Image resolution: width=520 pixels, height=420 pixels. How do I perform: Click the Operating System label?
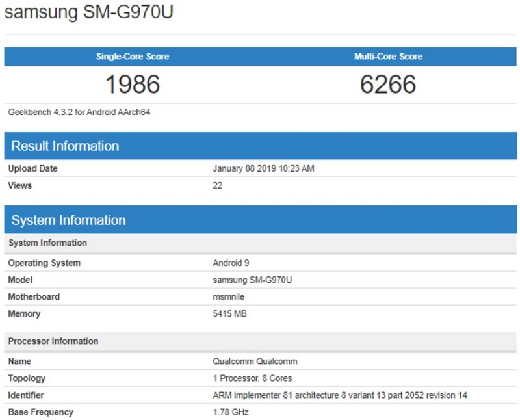[44, 263]
